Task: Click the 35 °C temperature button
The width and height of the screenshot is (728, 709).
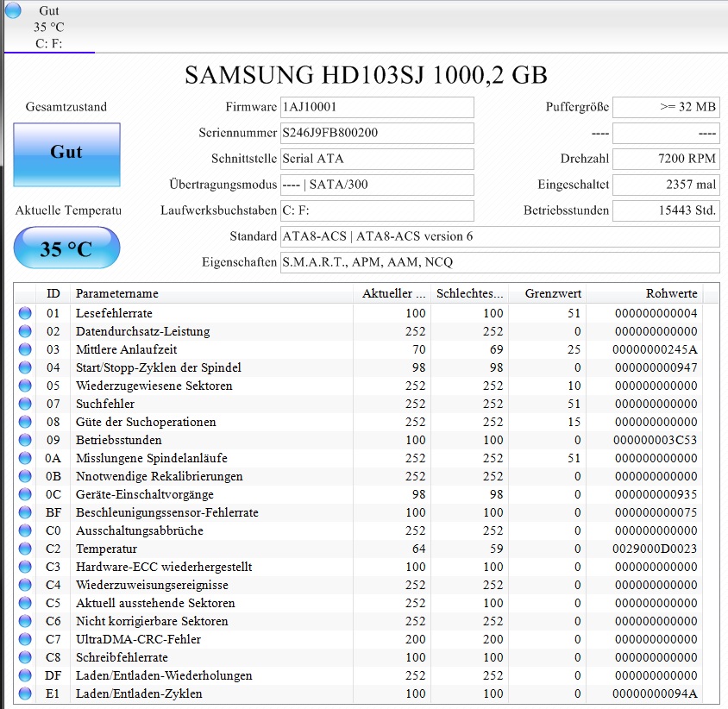Action: (x=67, y=248)
